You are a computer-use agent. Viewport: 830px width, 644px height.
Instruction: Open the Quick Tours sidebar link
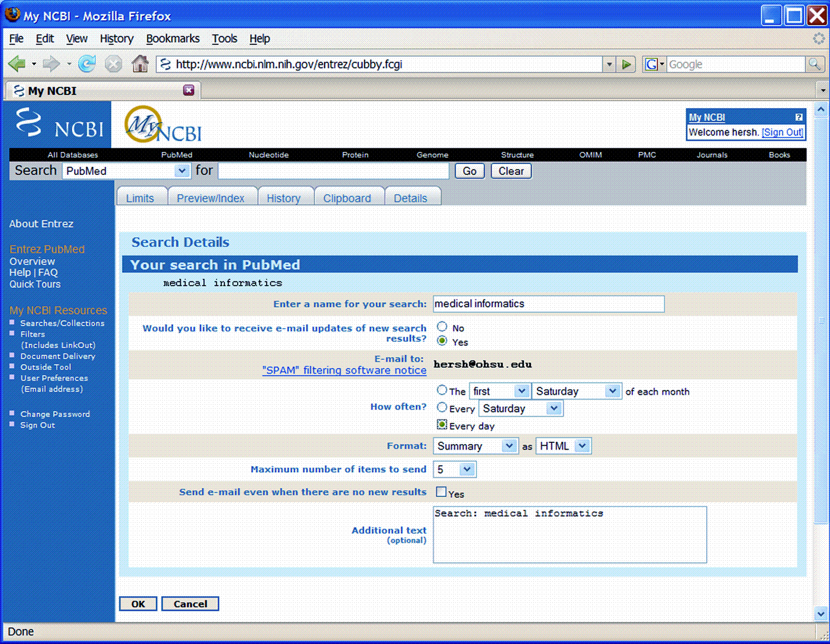pyautogui.click(x=35, y=284)
